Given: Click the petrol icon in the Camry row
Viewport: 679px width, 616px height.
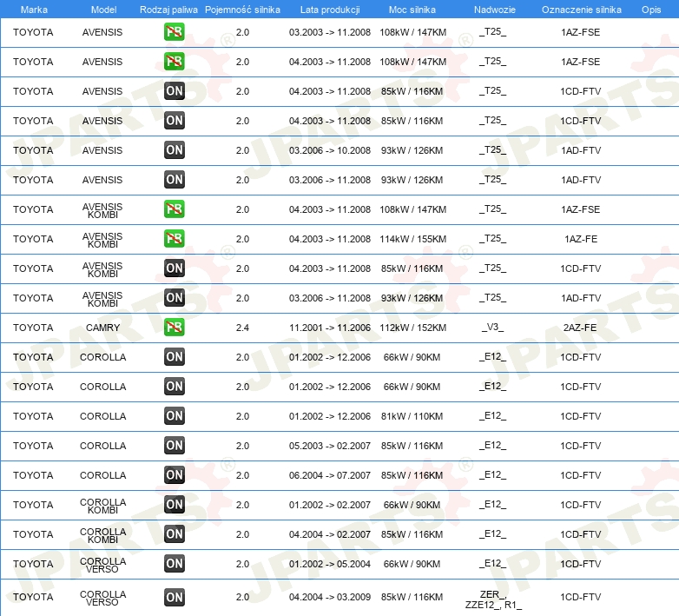Looking at the screenshot, I should tap(174, 327).
